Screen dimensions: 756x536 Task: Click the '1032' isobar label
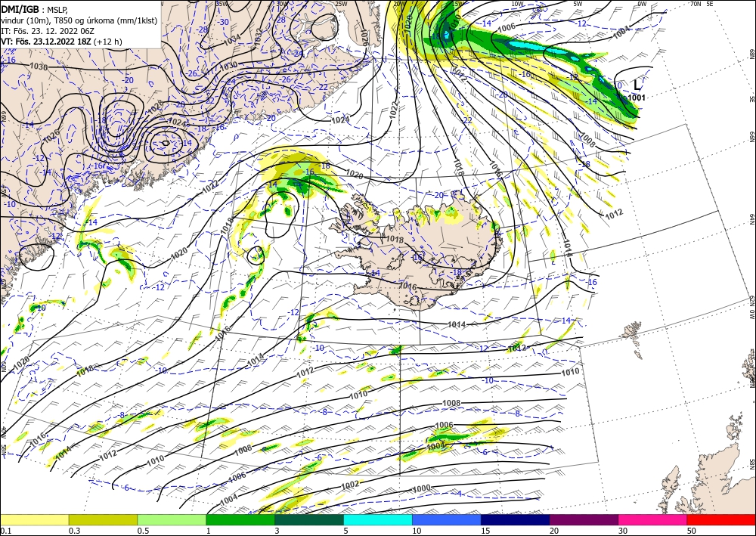click(x=258, y=36)
